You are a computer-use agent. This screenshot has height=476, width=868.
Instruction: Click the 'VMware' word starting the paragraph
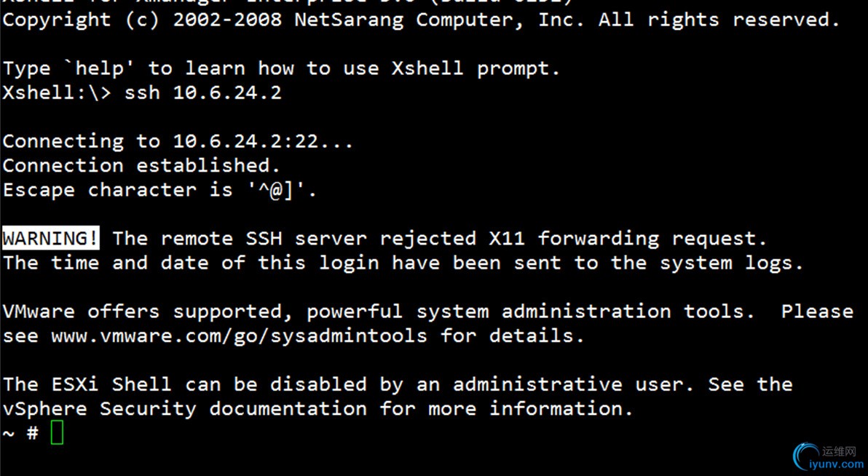pos(39,312)
